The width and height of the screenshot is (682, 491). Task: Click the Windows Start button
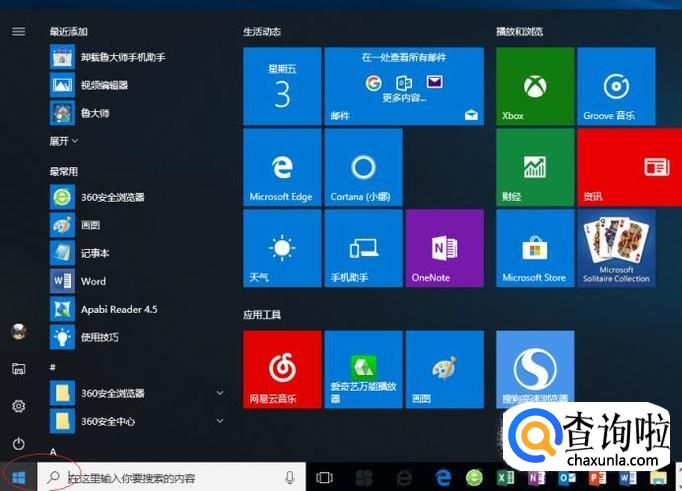[18, 478]
